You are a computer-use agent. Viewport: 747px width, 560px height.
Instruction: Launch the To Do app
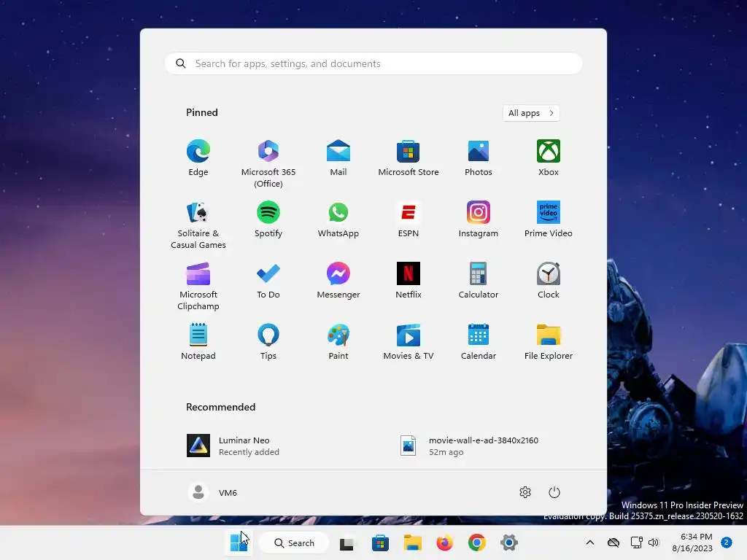point(268,281)
